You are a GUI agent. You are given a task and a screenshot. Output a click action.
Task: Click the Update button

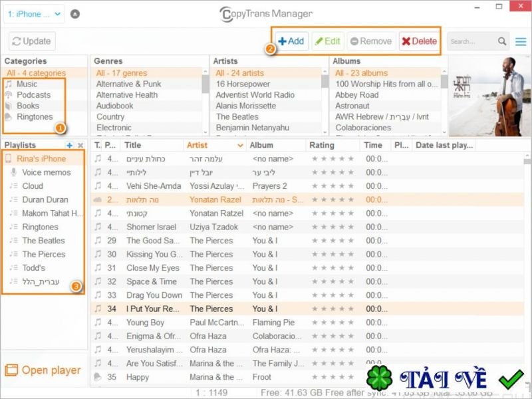[x=32, y=41]
